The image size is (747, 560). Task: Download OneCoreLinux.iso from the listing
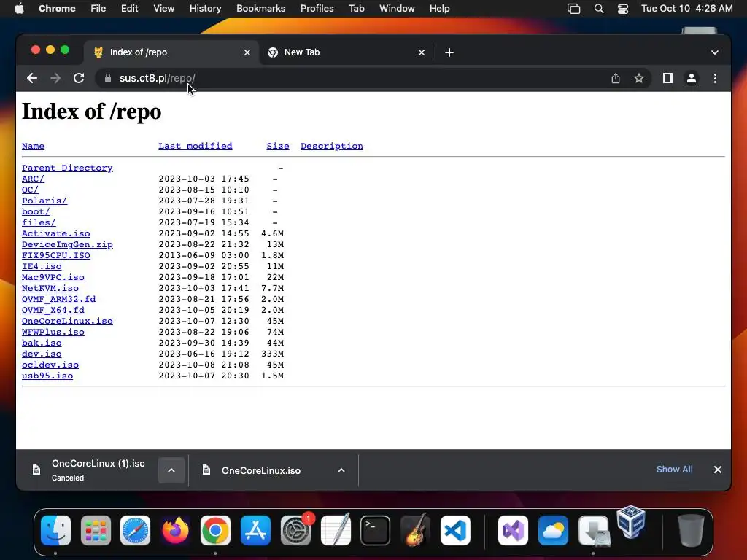coord(67,322)
